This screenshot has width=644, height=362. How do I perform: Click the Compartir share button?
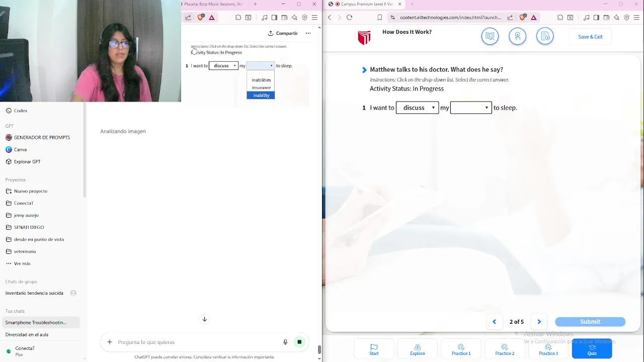click(x=283, y=33)
